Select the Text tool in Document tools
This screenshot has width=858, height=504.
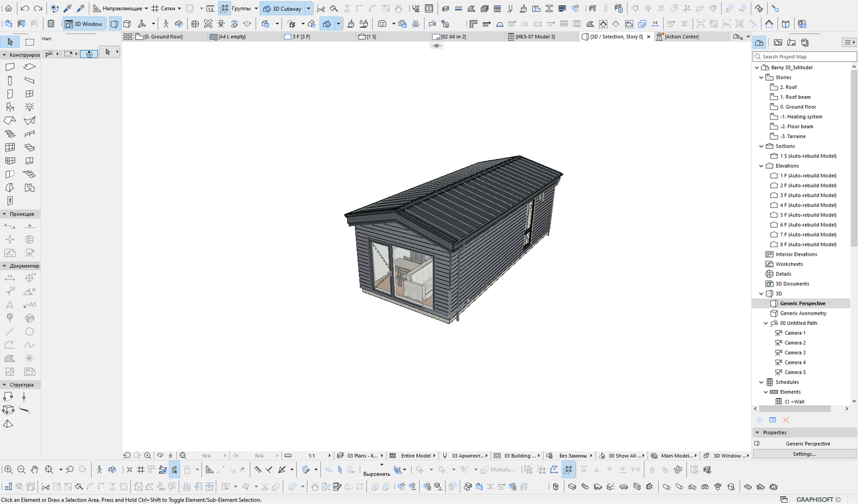click(10, 305)
